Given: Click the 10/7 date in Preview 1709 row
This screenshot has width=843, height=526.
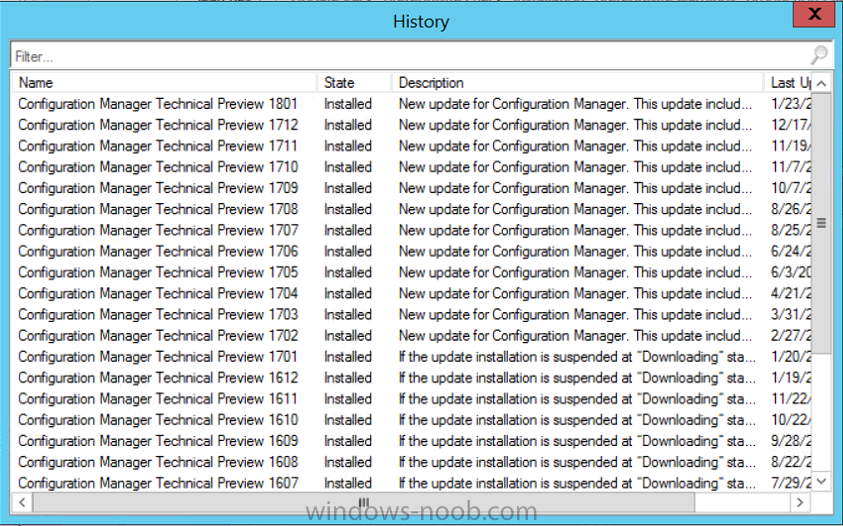Looking at the screenshot, I should click(791, 188).
